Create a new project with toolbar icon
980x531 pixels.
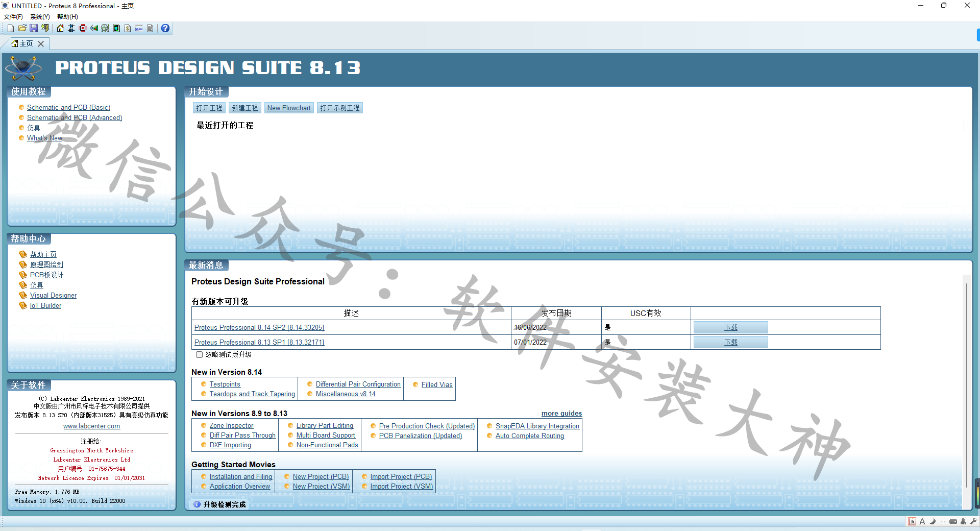pos(11,29)
